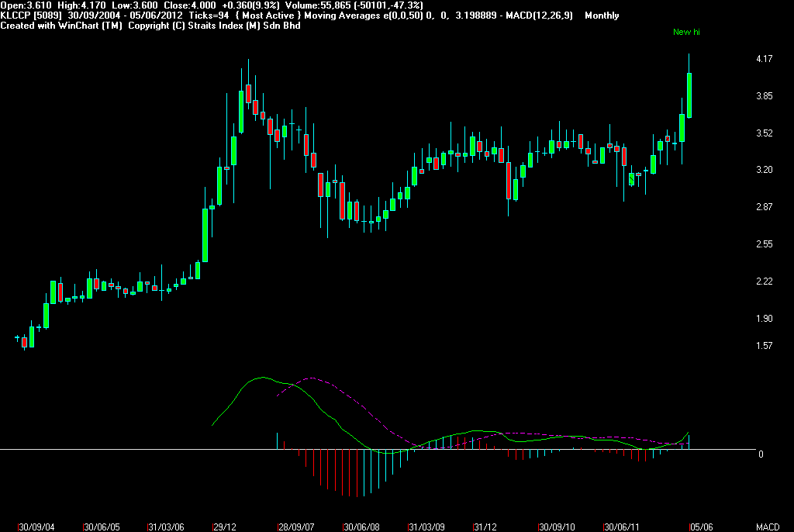Click the Ticks=94 header text

[209, 16]
